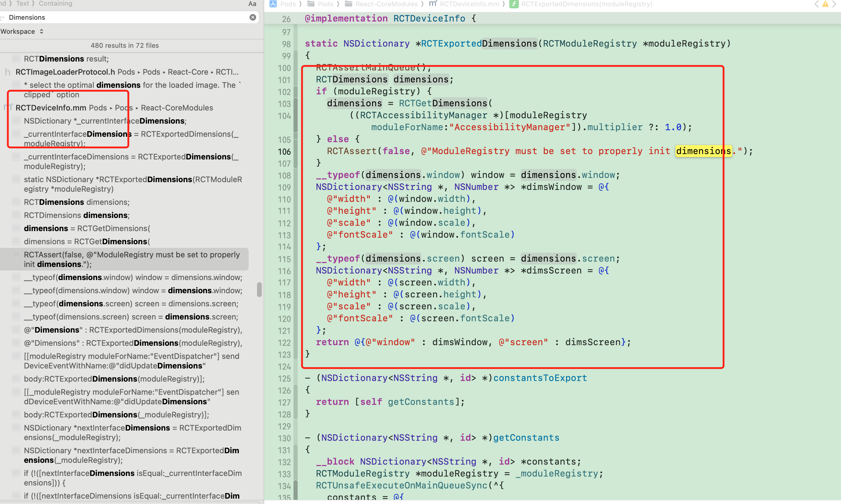Viewport: 841px width, 504px height.
Task: Click the warning icon in jump bar
Action: click(x=825, y=4)
